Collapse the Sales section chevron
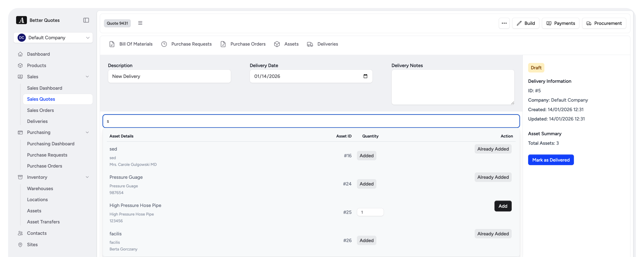The height and width of the screenshot is (257, 644). tap(87, 77)
